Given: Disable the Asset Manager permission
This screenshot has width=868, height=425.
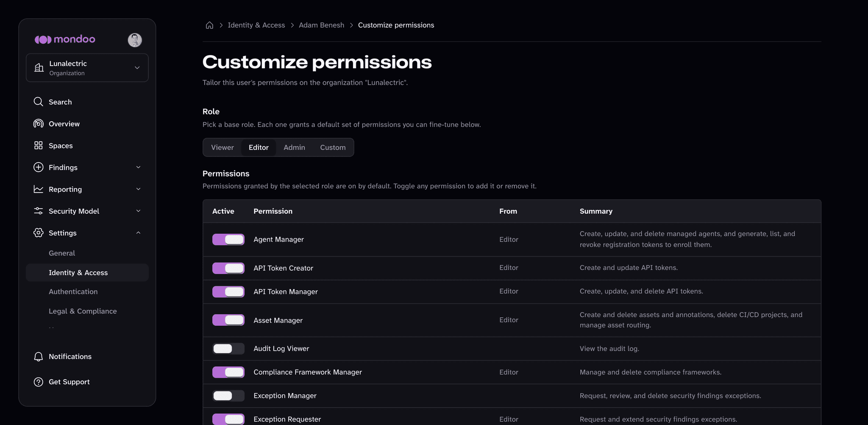Looking at the screenshot, I should (228, 320).
